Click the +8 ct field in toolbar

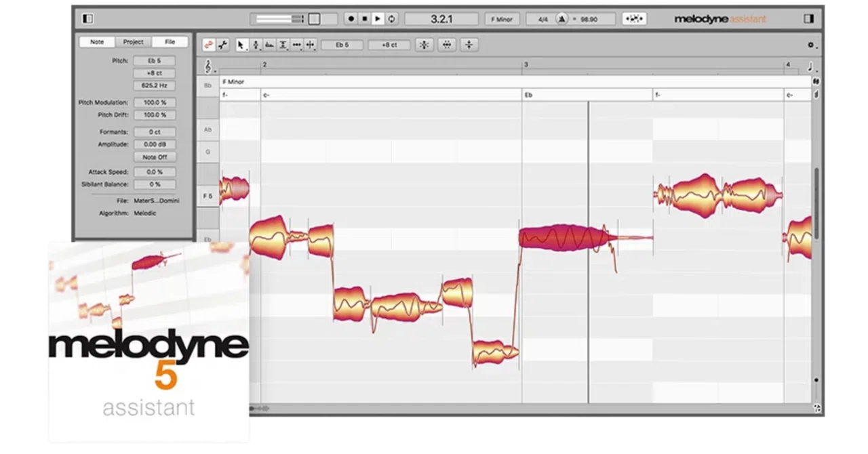tap(389, 45)
